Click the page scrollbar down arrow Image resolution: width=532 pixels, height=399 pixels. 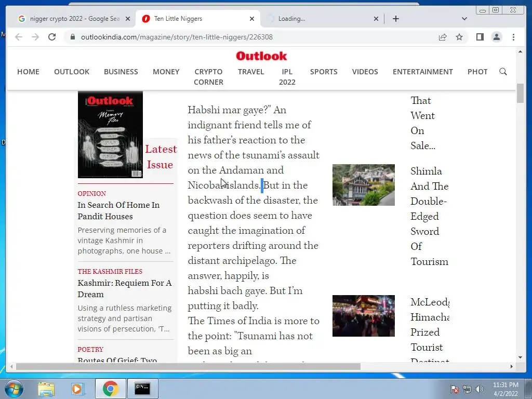tap(520, 357)
